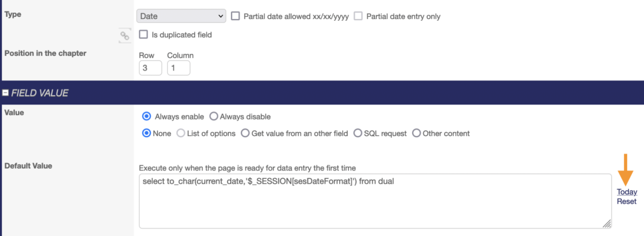
Task: Select the Always enable radio button
Action: coord(146,116)
